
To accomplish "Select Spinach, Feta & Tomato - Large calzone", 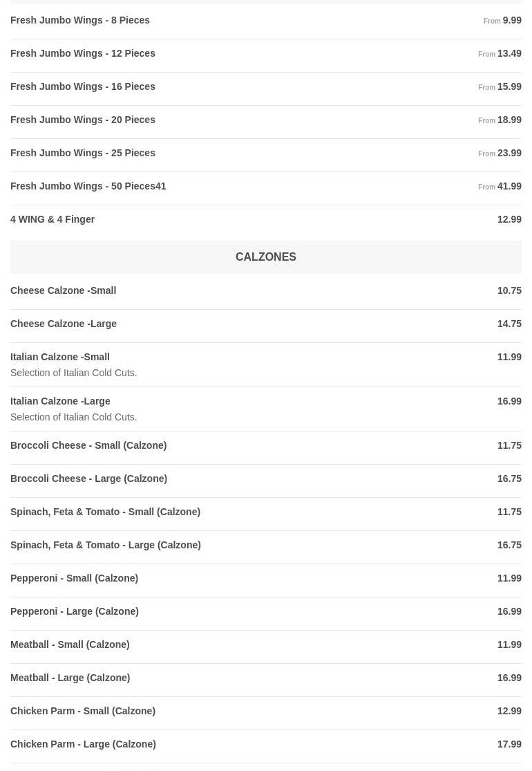I will click(x=106, y=545).
